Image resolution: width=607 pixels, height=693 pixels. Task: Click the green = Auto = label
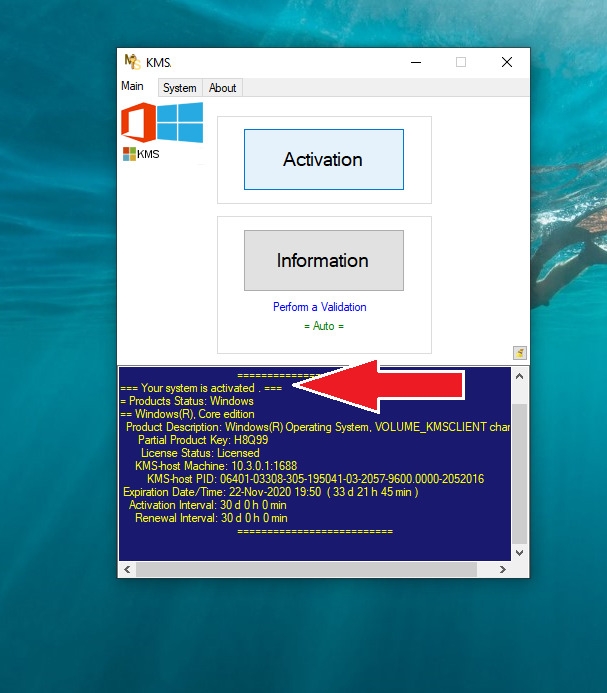coord(323,326)
